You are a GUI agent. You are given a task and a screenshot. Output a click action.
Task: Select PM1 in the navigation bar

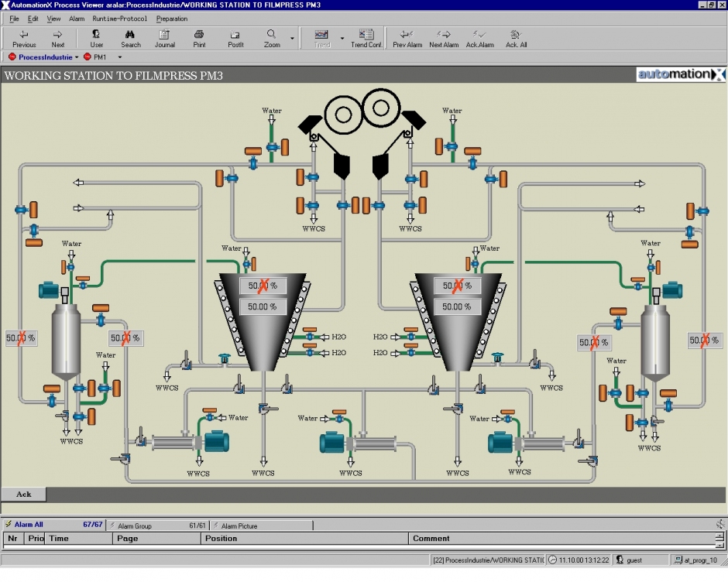[x=95, y=57]
